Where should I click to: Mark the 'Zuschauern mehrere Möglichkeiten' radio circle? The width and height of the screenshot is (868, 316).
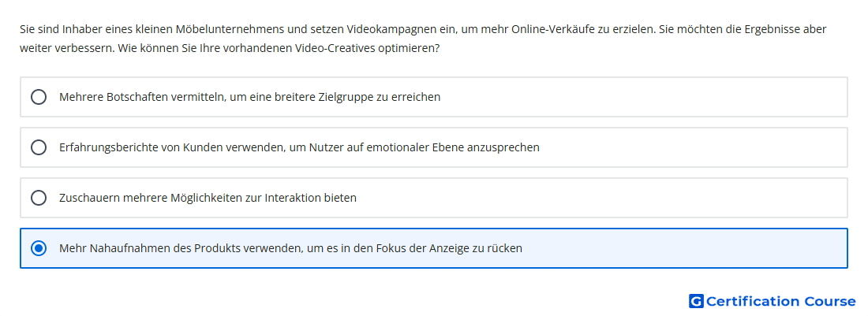click(39, 198)
